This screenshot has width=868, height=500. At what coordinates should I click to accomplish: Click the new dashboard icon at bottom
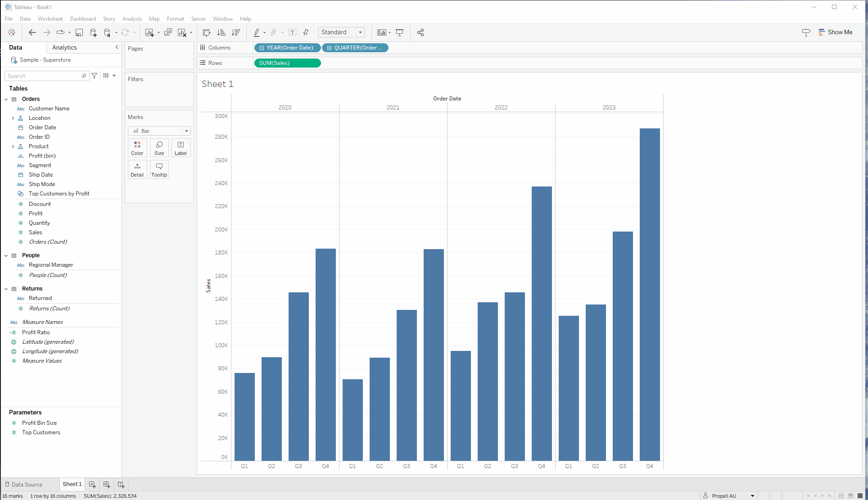pyautogui.click(x=107, y=484)
